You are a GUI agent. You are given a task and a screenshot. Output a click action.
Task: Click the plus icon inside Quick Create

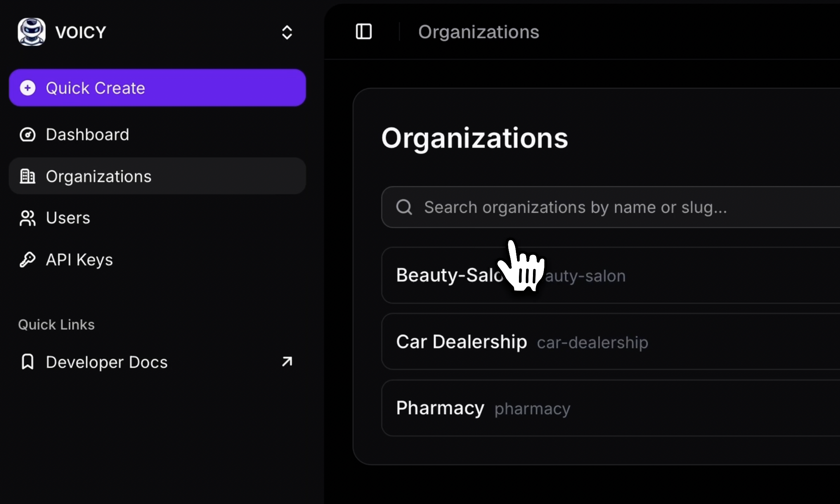(x=27, y=88)
